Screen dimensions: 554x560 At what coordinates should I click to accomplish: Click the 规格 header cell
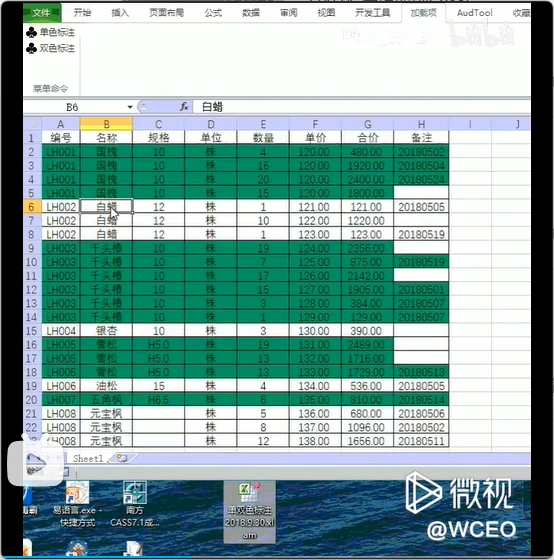click(x=159, y=138)
